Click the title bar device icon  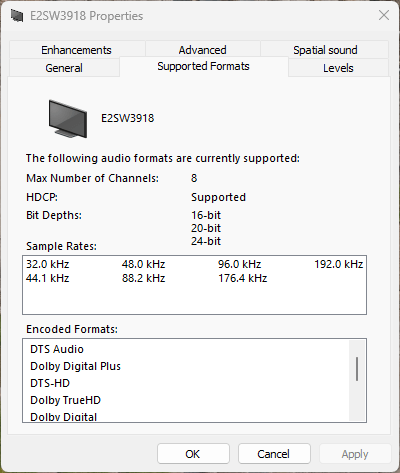pos(17,16)
